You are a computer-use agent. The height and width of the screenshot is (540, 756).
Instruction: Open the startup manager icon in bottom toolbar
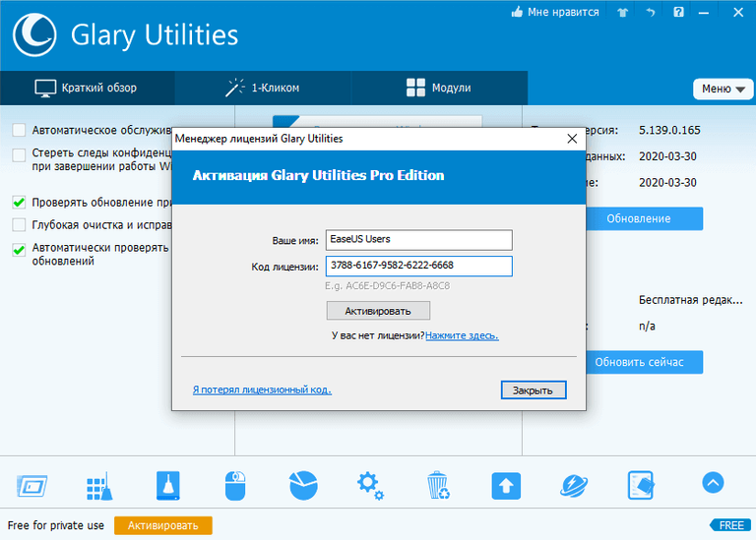[31, 486]
